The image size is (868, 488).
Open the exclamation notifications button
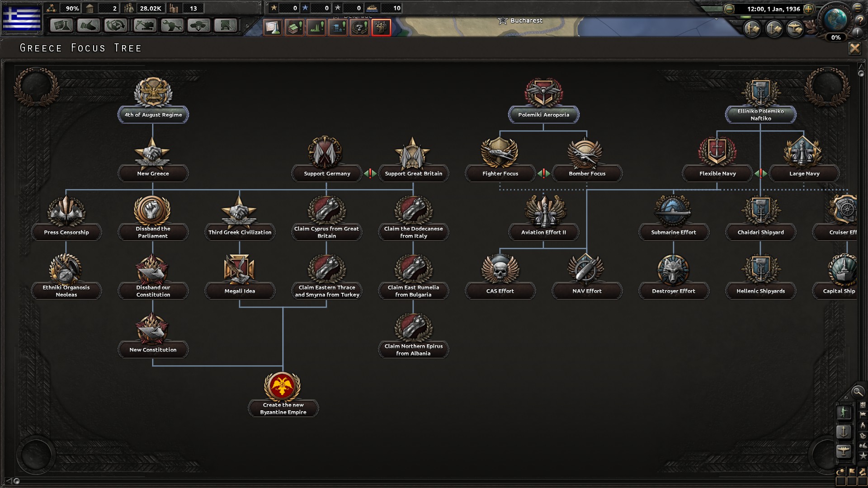tap(858, 33)
